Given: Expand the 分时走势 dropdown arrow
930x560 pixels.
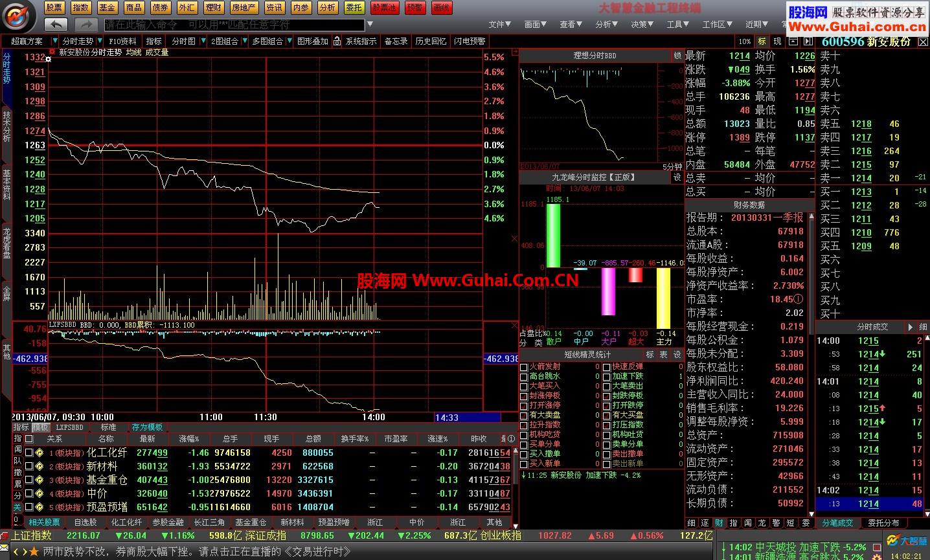Looking at the screenshot, I should click(101, 41).
